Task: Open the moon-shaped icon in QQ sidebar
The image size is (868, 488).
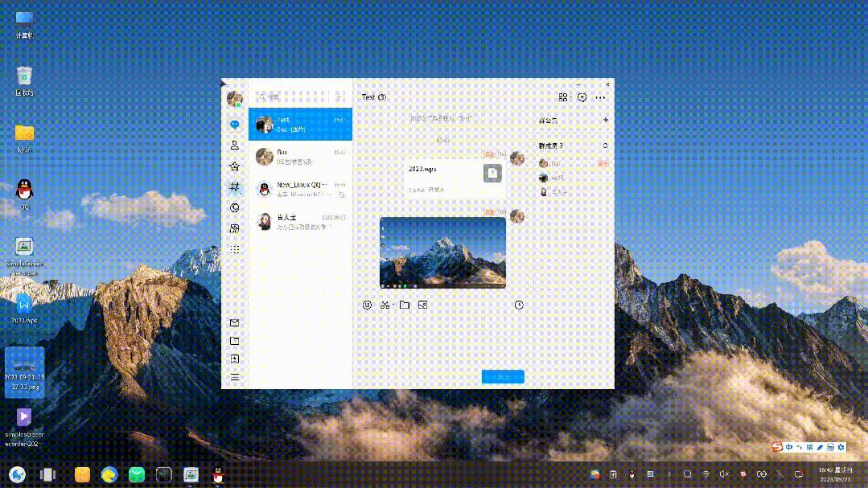Action: tap(235, 208)
